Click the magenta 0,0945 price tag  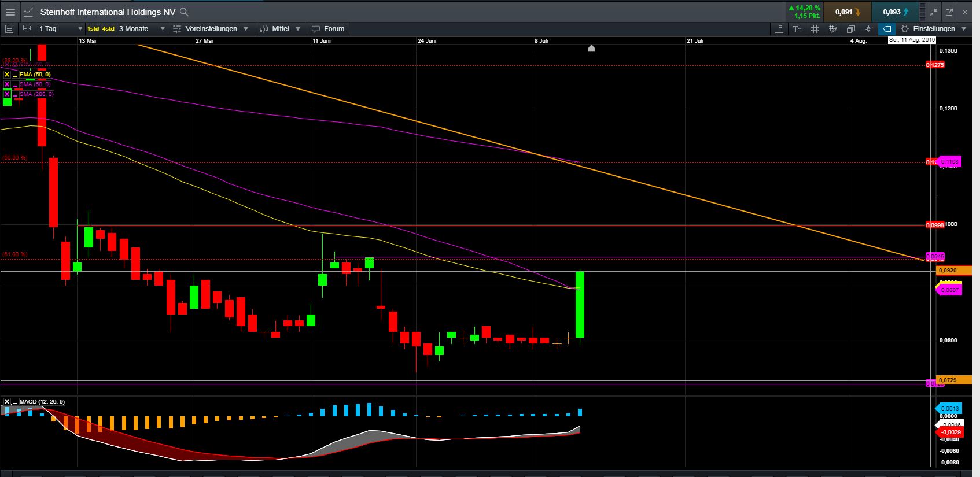click(935, 256)
